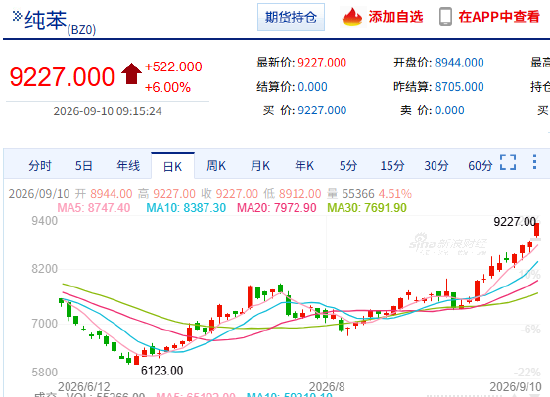This screenshot has height=397, width=550.
Task: Click the 期货持仓 button
Action: [x=291, y=17]
